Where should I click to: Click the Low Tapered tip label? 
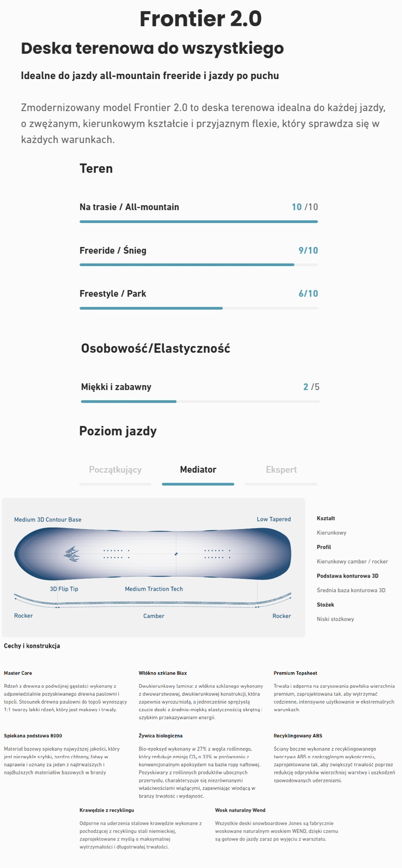point(274,519)
